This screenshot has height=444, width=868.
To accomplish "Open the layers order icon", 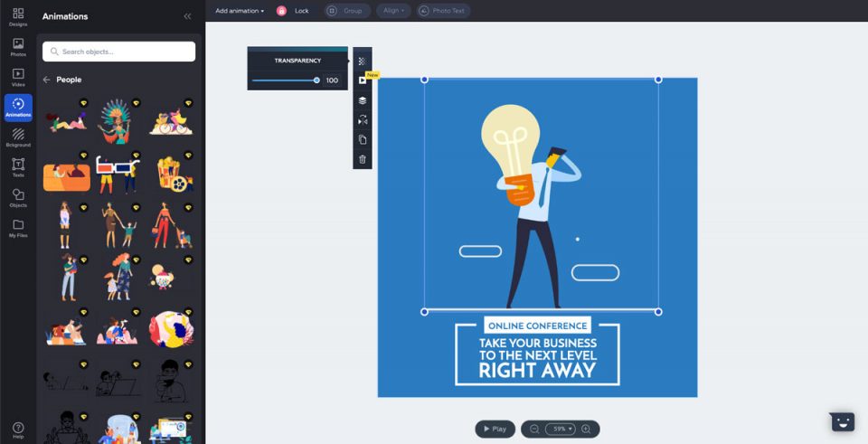I will [x=362, y=100].
